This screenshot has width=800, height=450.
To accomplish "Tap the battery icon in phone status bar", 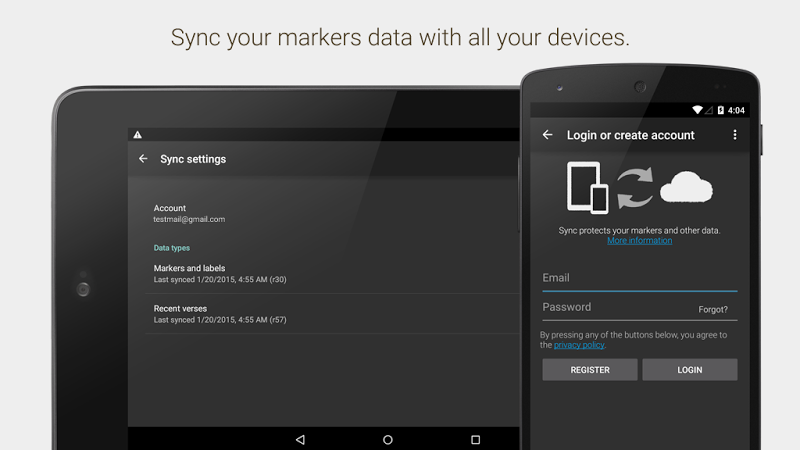I will pyautogui.click(x=720, y=110).
